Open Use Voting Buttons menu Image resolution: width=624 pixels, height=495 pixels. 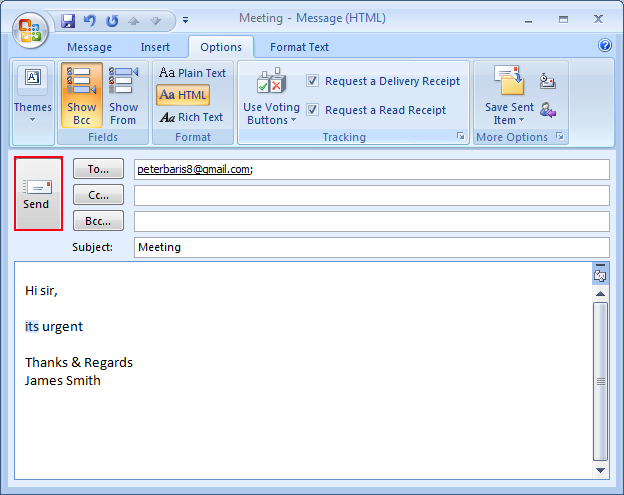click(271, 95)
